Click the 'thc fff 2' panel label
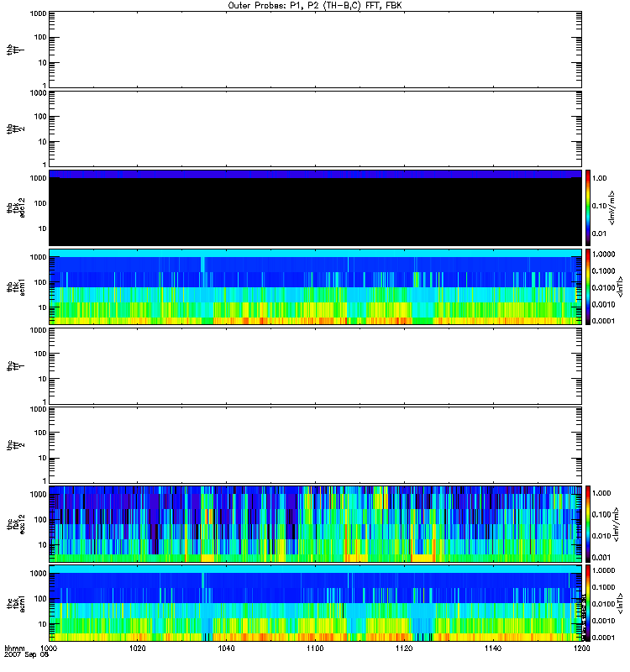This screenshot has height=672, width=630. tap(15, 445)
